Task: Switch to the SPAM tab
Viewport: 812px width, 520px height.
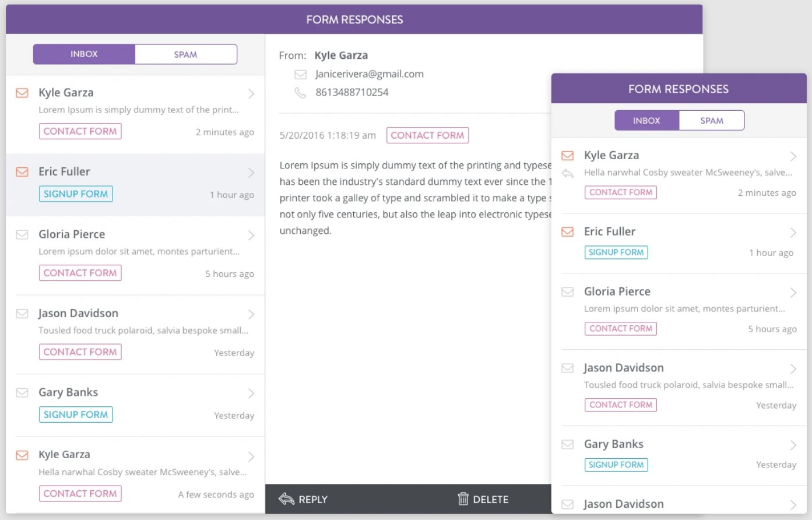Action: point(185,54)
